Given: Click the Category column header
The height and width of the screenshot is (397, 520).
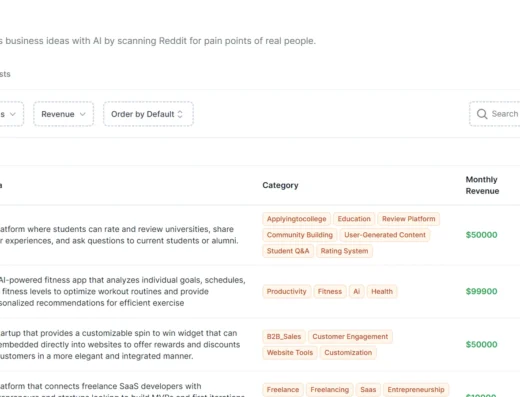Looking at the screenshot, I should 280,185.
